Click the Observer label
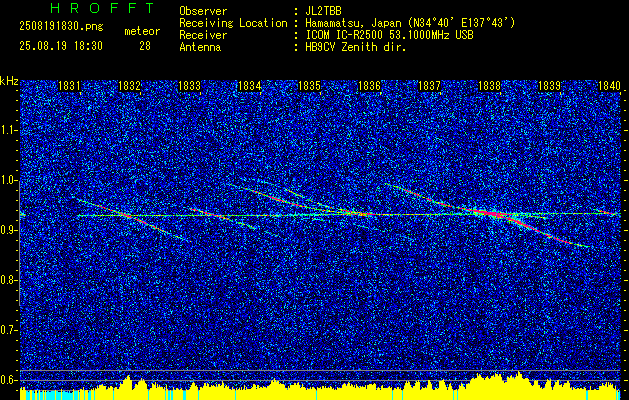Image resolution: width=629 pixels, height=400 pixels. click(203, 11)
